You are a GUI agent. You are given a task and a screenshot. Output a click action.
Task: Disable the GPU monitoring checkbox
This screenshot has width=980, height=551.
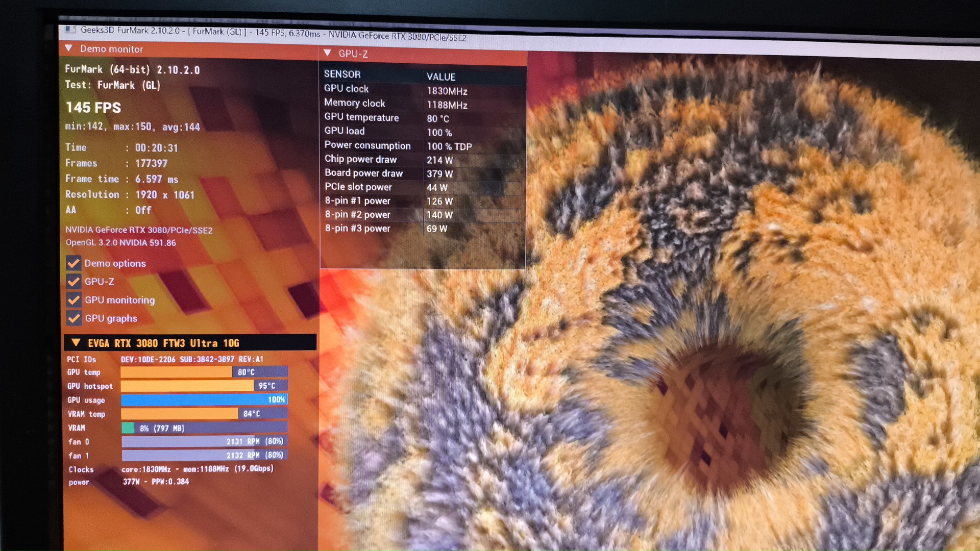(x=73, y=300)
